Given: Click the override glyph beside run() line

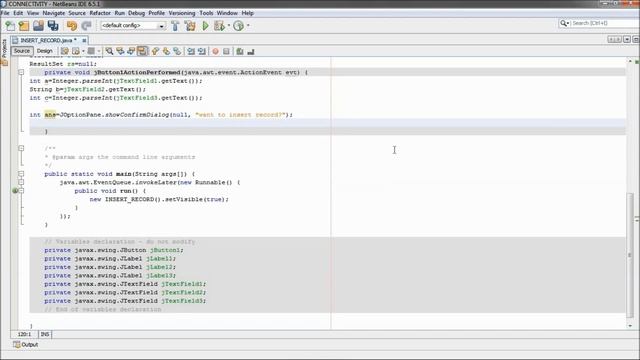Looking at the screenshot, I should [x=15, y=191].
